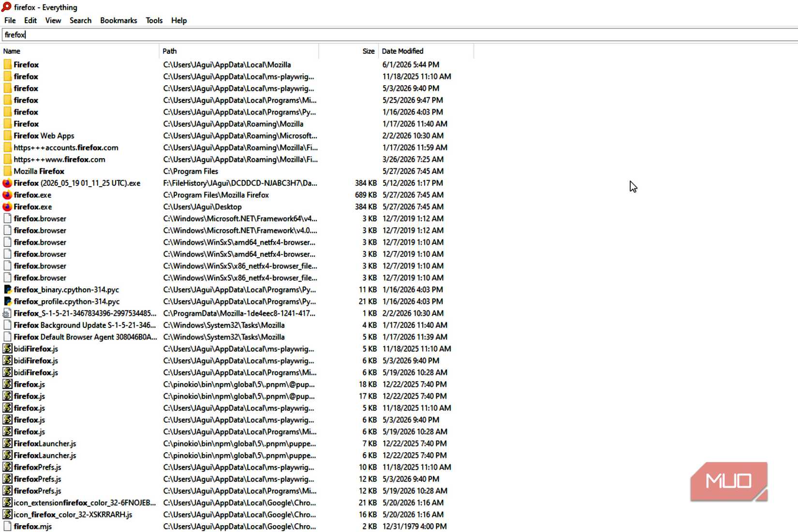798x532 pixels.
Task: Click path C:\Users\JAgui\Desktop
Action: click(202, 207)
